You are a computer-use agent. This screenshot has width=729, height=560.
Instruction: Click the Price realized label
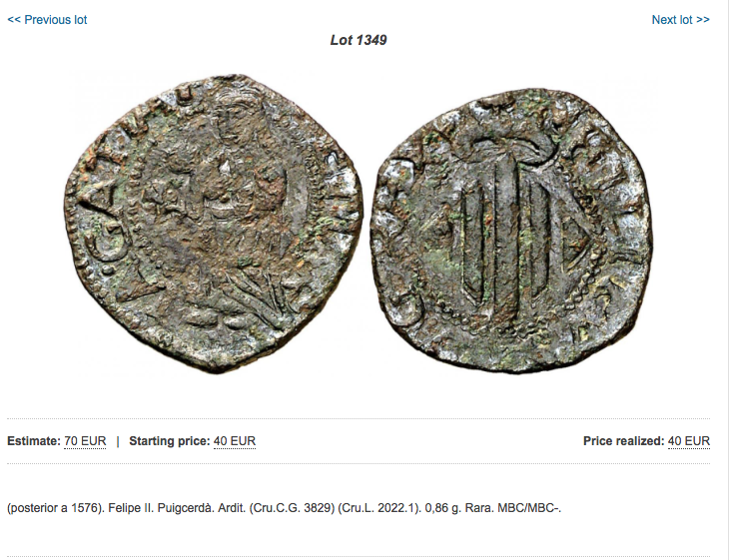(624, 441)
